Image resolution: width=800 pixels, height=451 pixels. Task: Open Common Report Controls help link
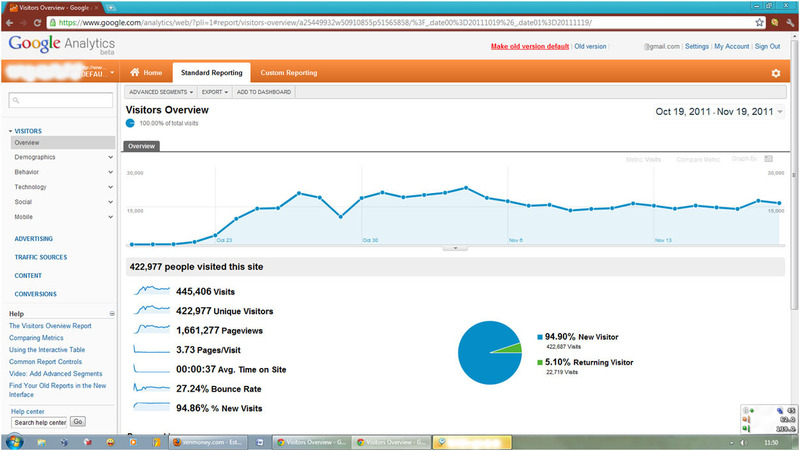click(45, 361)
